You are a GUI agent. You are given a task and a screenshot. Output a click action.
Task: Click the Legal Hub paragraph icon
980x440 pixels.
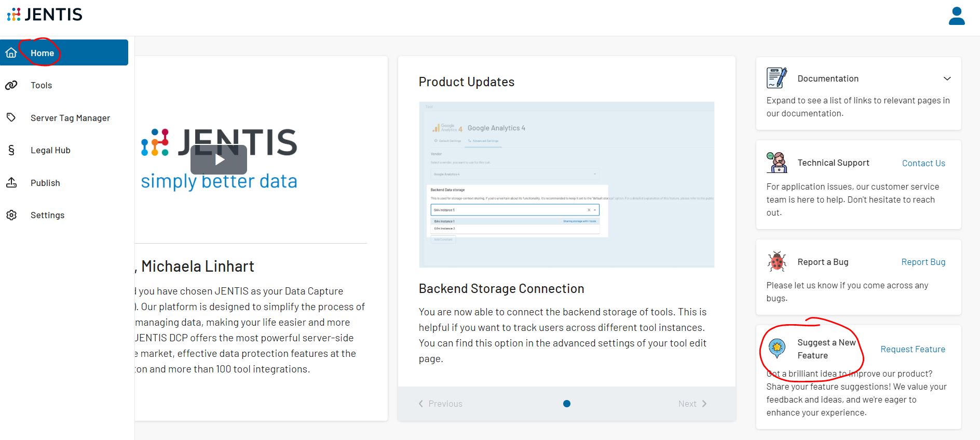click(x=11, y=150)
